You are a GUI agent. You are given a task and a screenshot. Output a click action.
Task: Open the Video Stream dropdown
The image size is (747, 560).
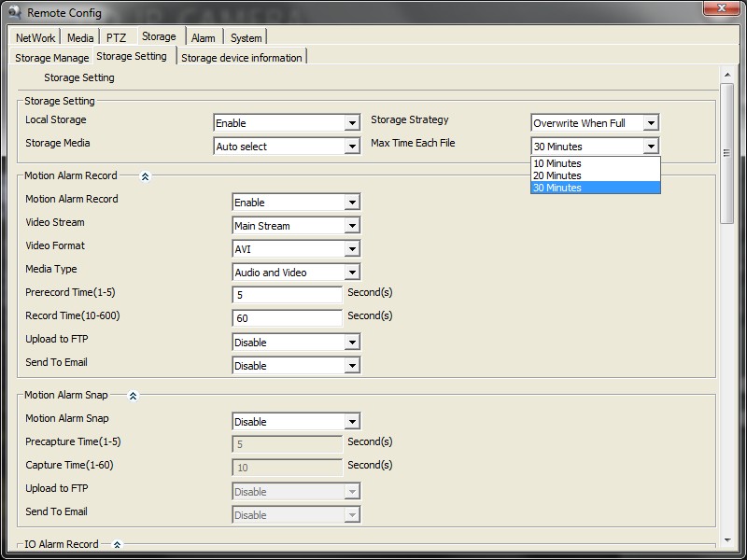click(296, 225)
